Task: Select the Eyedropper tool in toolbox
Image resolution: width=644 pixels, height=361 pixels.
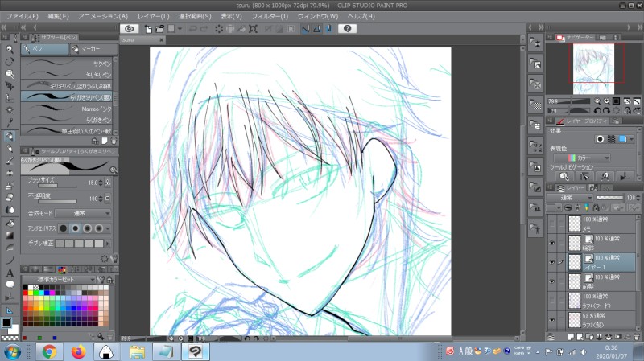Action: click(x=10, y=122)
